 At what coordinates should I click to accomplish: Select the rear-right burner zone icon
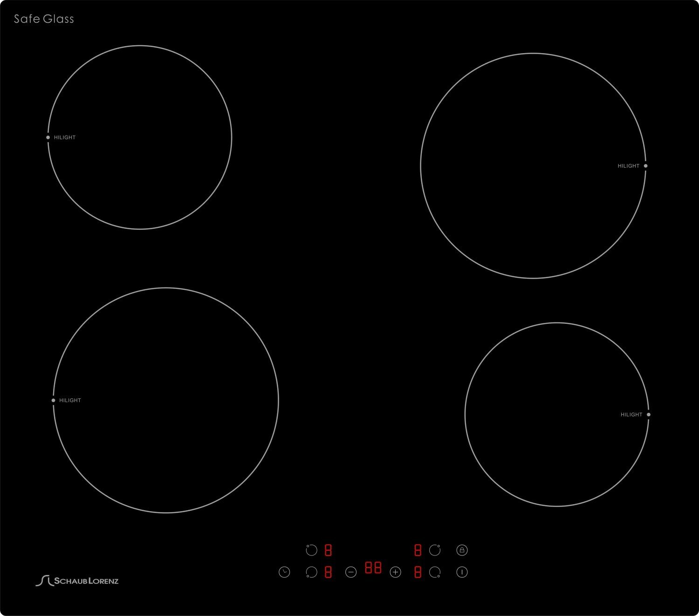tap(435, 550)
